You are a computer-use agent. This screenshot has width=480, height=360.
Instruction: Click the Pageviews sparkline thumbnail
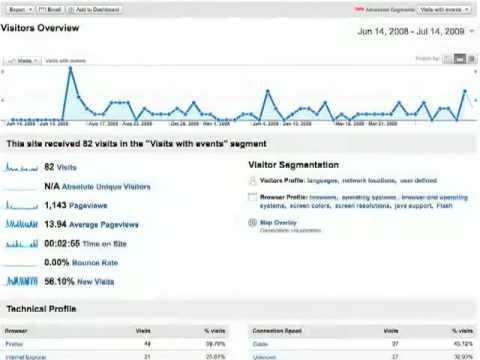tap(21, 205)
